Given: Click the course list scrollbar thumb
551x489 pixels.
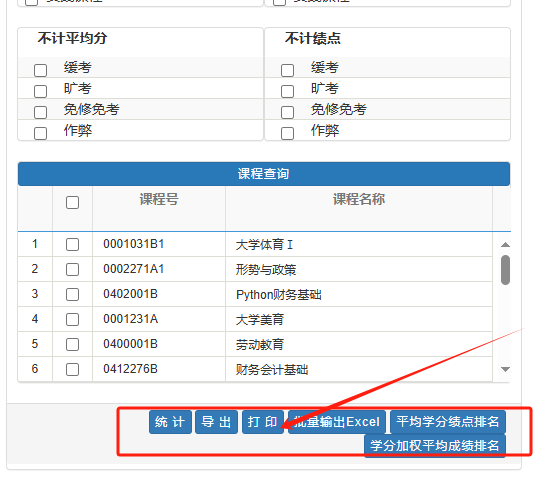Looking at the screenshot, I should click(505, 270).
